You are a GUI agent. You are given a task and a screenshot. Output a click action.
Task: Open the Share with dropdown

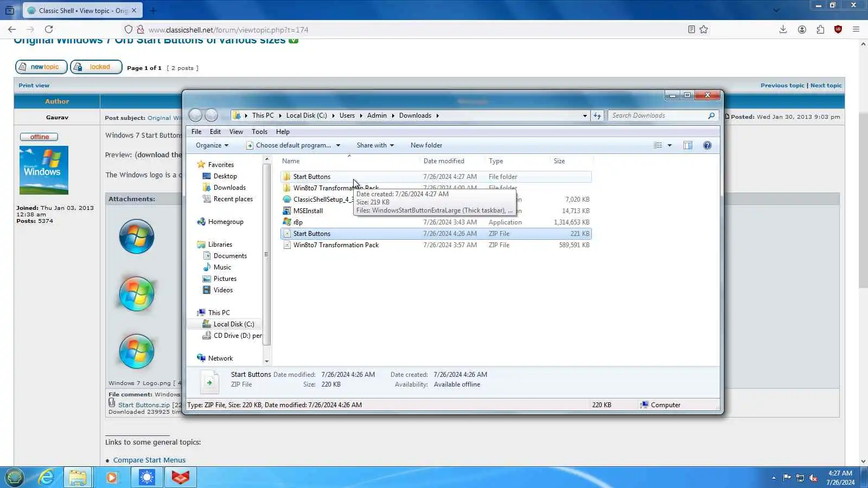click(x=375, y=145)
